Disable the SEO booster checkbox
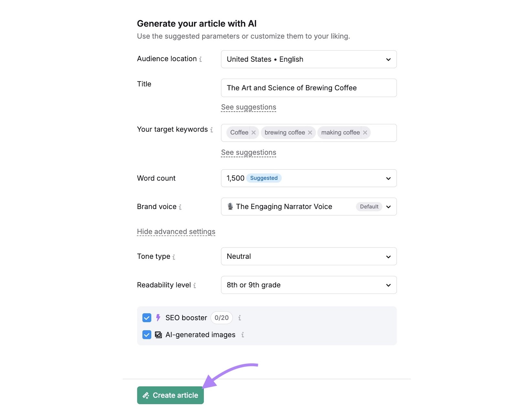Image resolution: width=517 pixels, height=420 pixels. [147, 318]
